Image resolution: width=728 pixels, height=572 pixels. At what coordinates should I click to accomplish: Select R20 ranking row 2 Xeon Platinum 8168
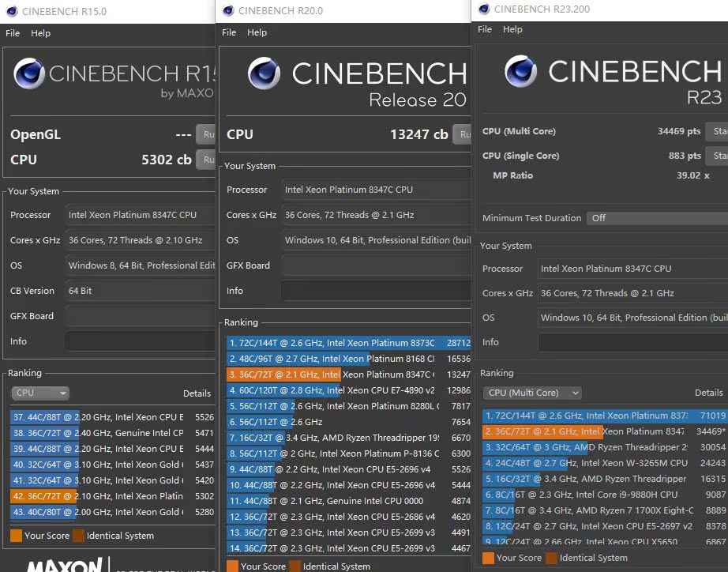click(349, 359)
